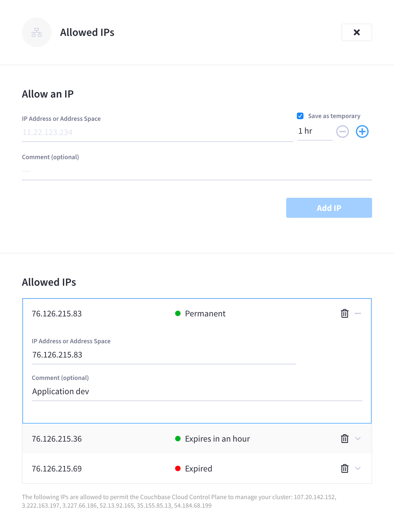Click the 1 hr duration field
The width and height of the screenshot is (394, 532).
315,131
